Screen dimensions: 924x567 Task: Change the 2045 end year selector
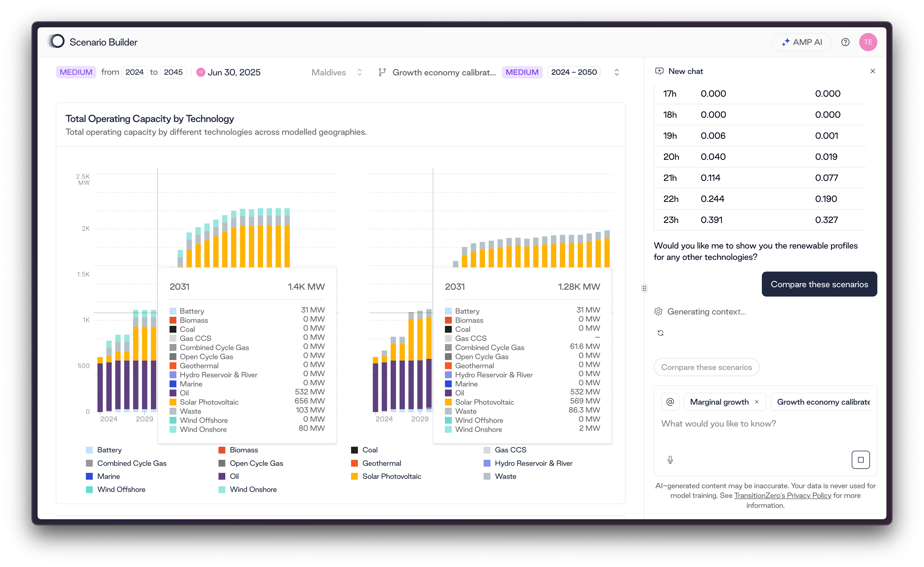point(173,72)
